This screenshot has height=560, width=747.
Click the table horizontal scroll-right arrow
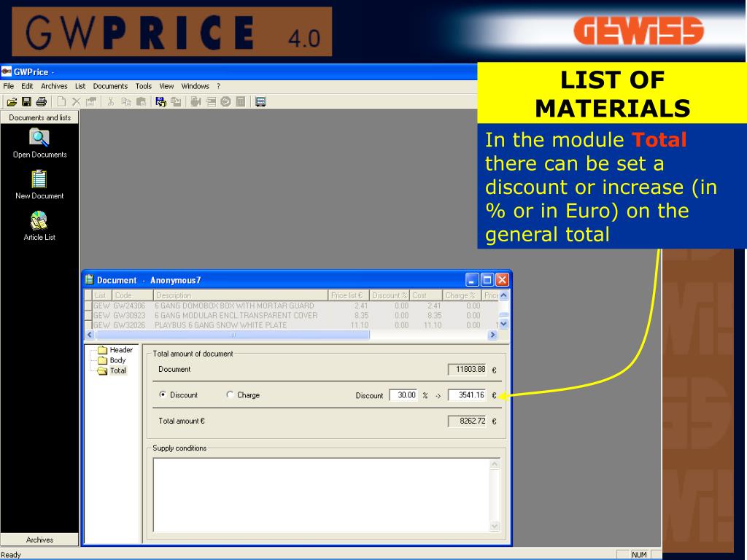coord(493,335)
